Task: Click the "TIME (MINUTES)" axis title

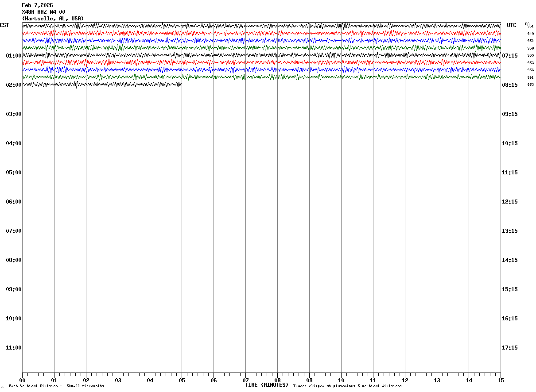Action: coord(267,385)
